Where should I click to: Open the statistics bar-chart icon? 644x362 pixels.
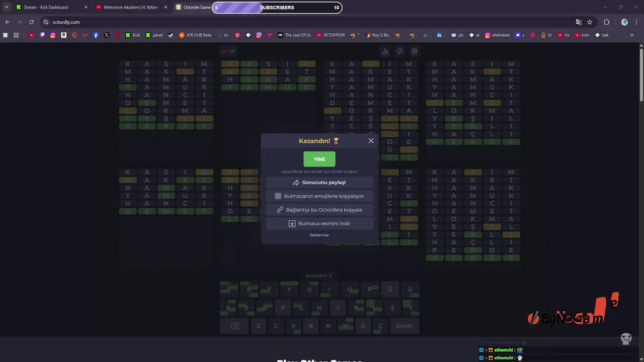385,51
